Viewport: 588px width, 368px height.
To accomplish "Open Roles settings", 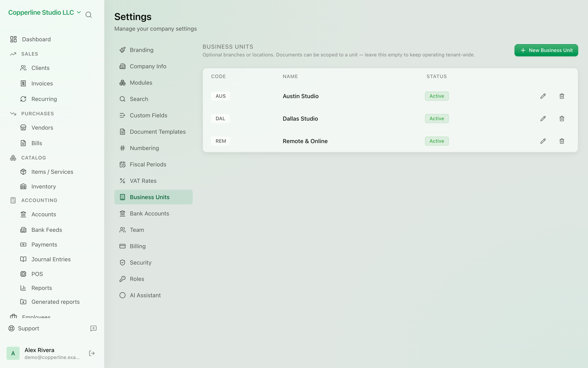I will point(153,279).
